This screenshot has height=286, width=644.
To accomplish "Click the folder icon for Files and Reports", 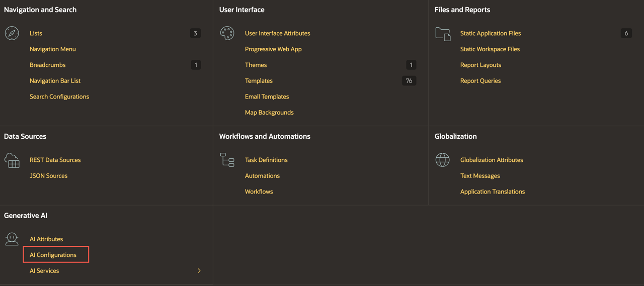I will [443, 34].
